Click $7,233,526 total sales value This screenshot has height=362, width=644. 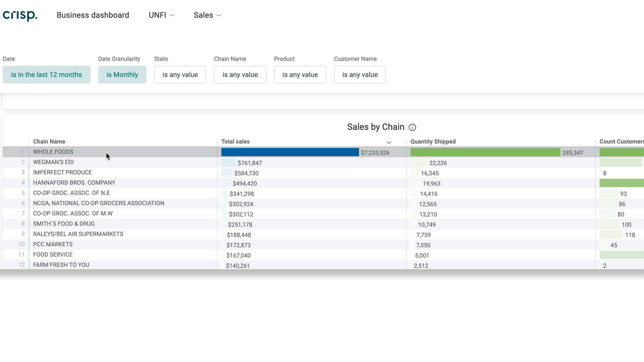[x=375, y=153]
